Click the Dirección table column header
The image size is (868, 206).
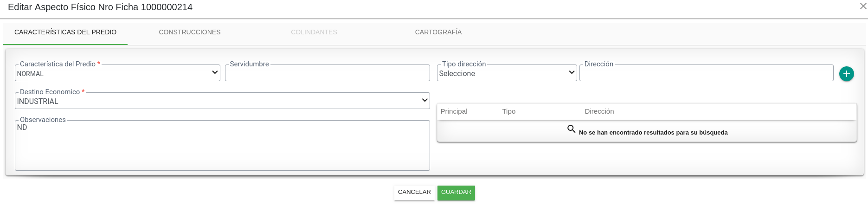pyautogui.click(x=599, y=111)
